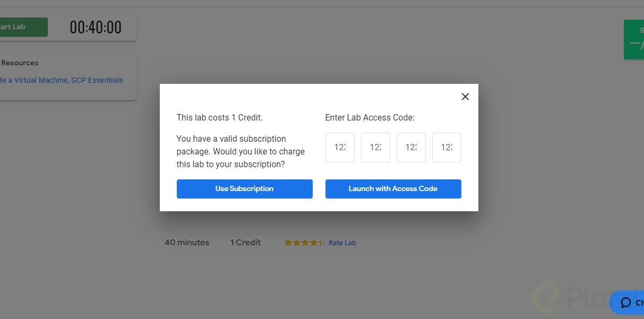Viewport: 644px width, 319px height.
Task: Launch the lab with Access Code
Action: tap(393, 189)
